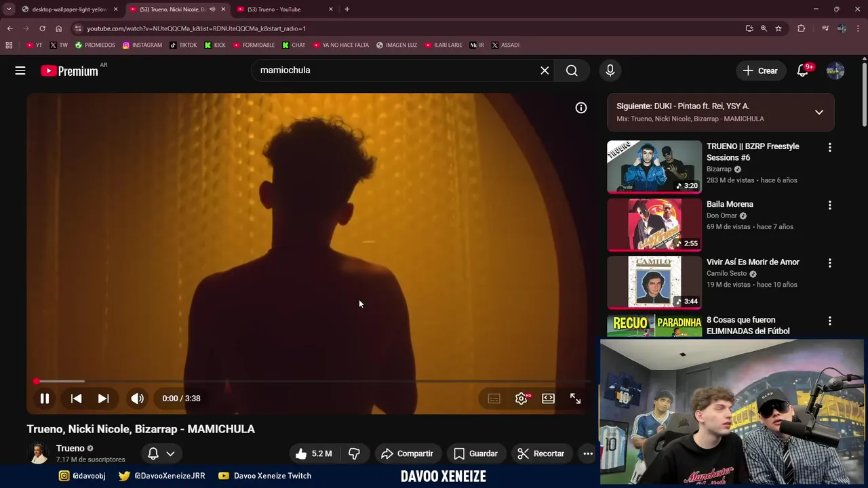Open the apps grid in bookmarks bar
The width and height of the screenshot is (868, 488).
[9, 45]
